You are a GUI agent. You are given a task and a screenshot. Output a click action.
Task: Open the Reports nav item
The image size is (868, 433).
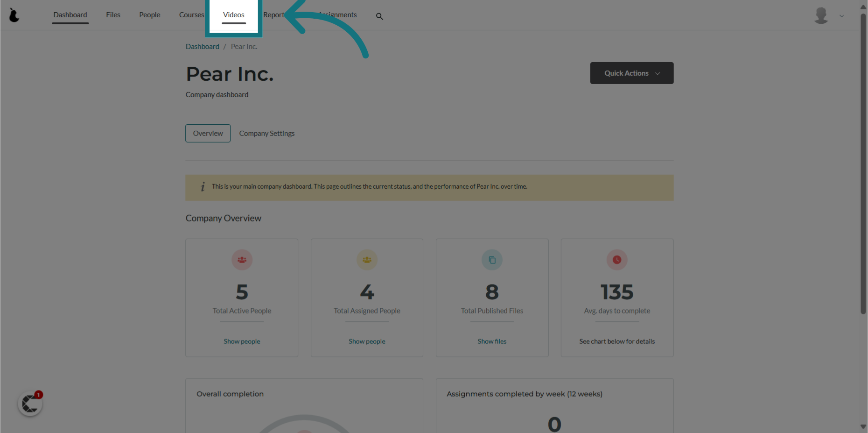pos(274,15)
